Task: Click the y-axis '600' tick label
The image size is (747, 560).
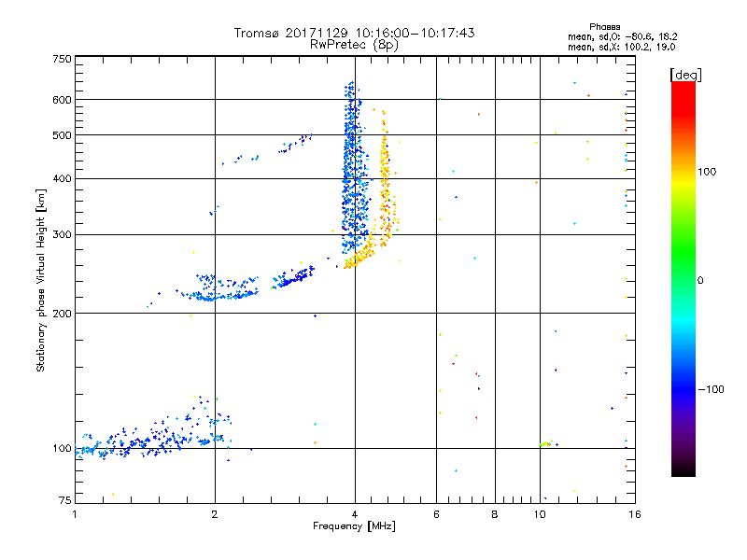Action: coord(62,100)
